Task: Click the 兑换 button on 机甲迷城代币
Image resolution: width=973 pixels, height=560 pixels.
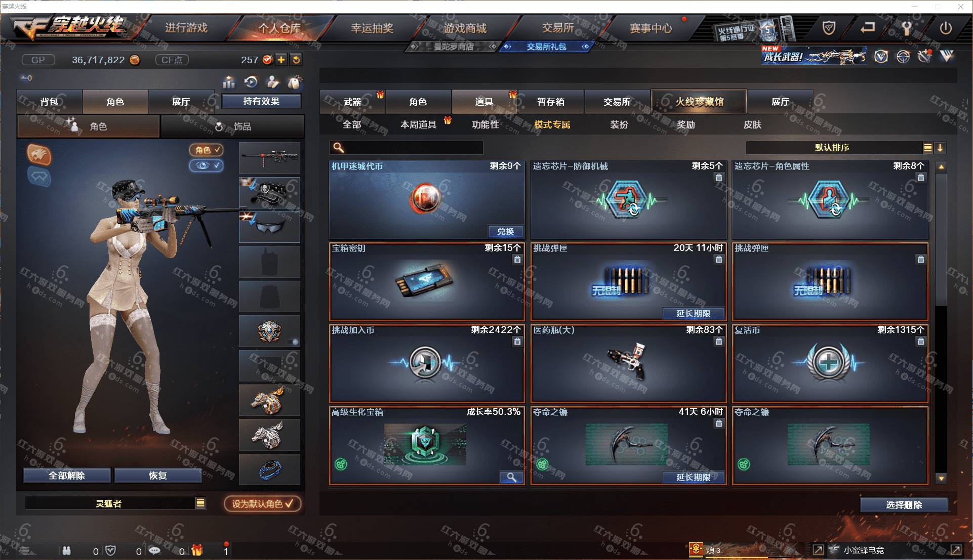Action: pyautogui.click(x=505, y=231)
